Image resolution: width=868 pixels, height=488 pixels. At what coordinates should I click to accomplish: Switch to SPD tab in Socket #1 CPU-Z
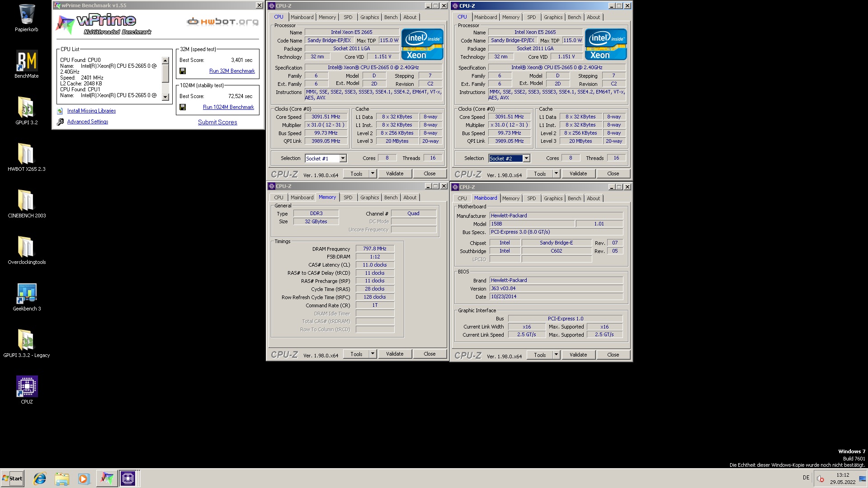coord(348,17)
